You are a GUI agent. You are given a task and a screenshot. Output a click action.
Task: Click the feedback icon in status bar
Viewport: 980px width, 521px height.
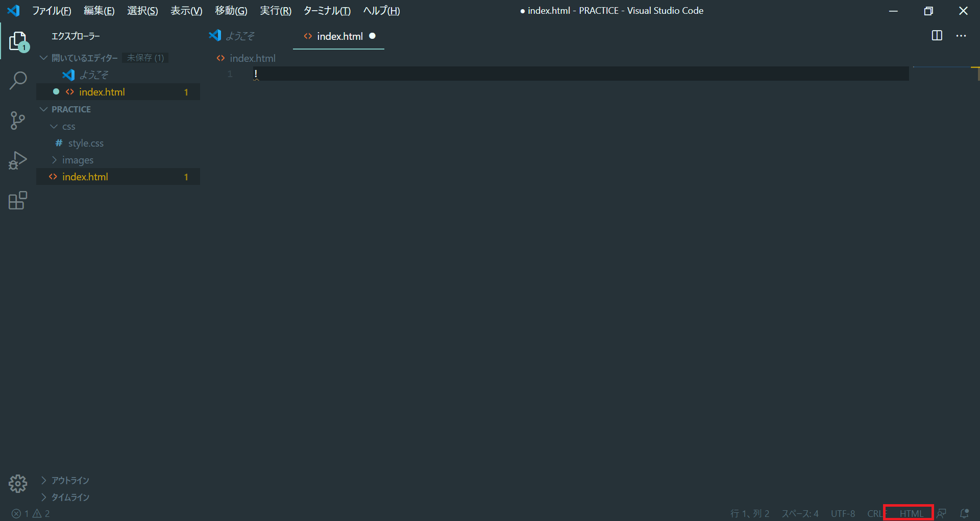942,513
